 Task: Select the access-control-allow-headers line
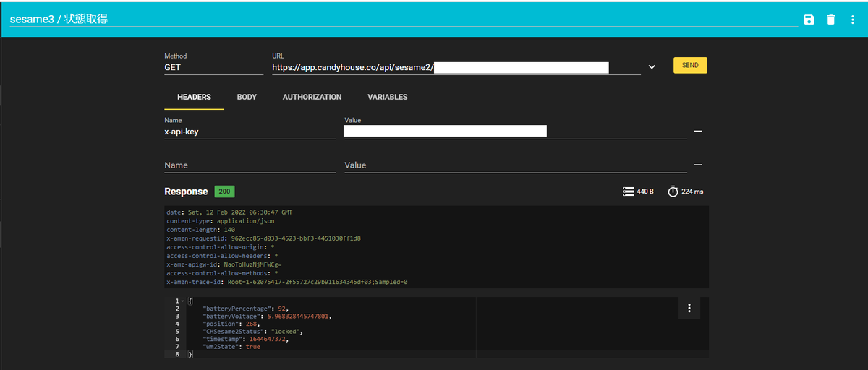click(x=222, y=256)
